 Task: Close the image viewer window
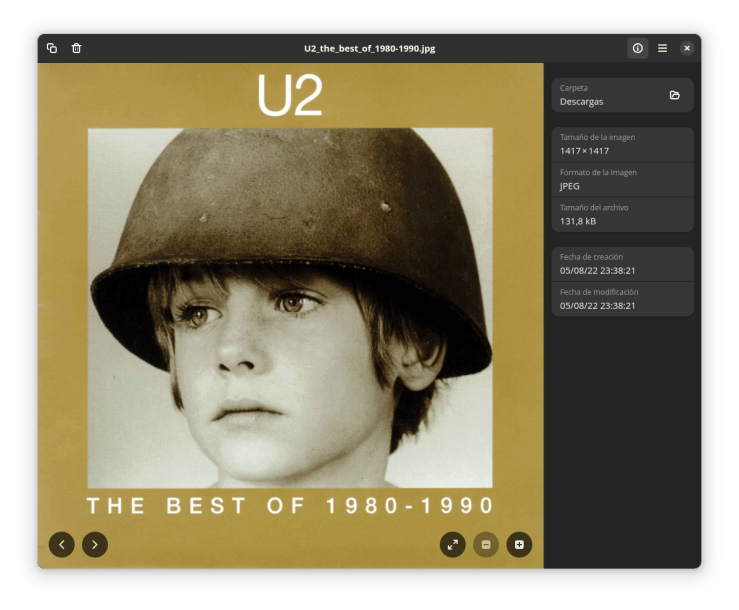(x=687, y=48)
